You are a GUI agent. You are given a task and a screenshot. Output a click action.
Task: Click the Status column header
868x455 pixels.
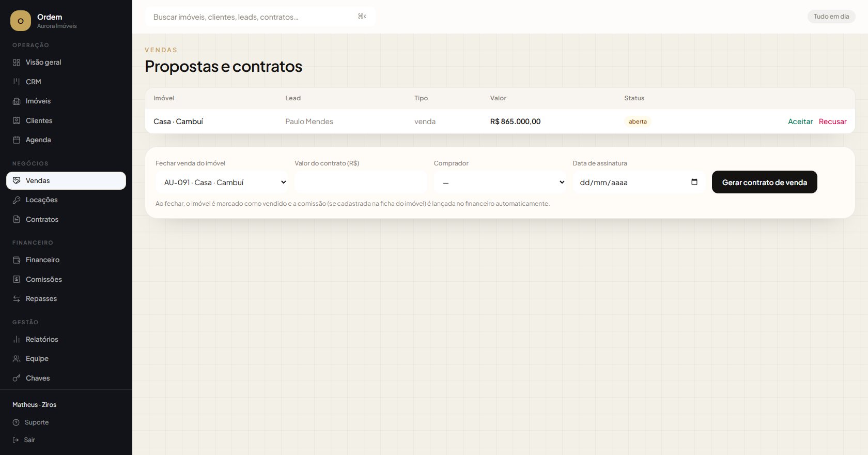pos(634,98)
